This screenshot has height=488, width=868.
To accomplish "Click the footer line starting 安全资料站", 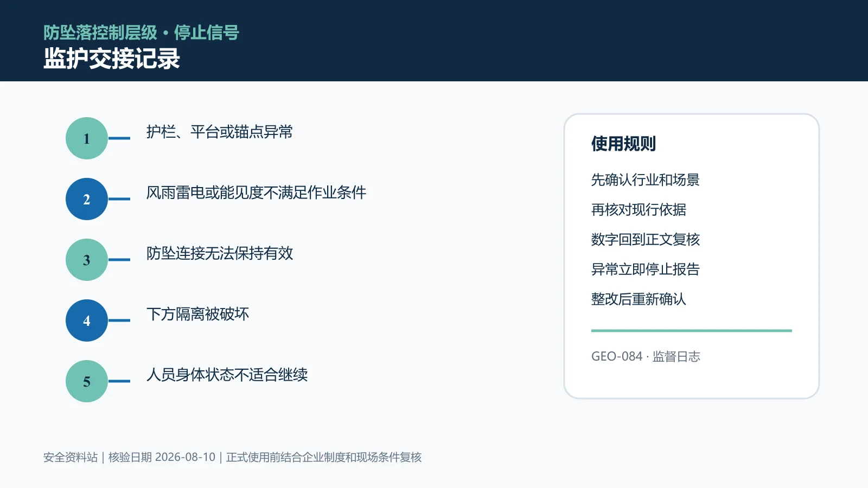I will click(232, 457).
